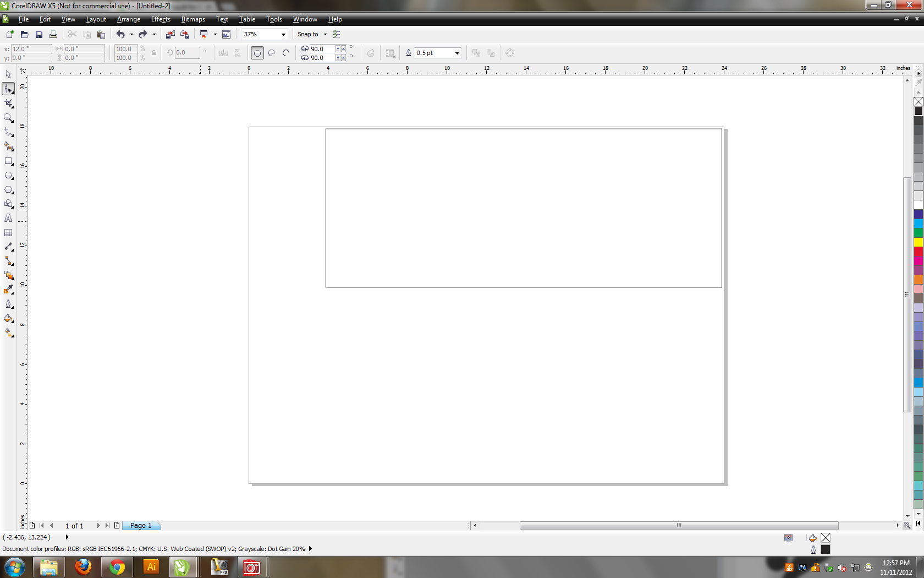The height and width of the screenshot is (578, 924).
Task: Toggle the no-fill X indicator in status bar
Action: pyautogui.click(x=826, y=538)
